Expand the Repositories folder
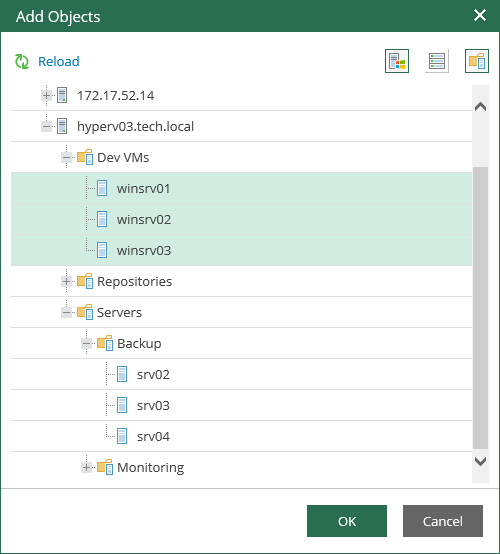 pos(66,282)
